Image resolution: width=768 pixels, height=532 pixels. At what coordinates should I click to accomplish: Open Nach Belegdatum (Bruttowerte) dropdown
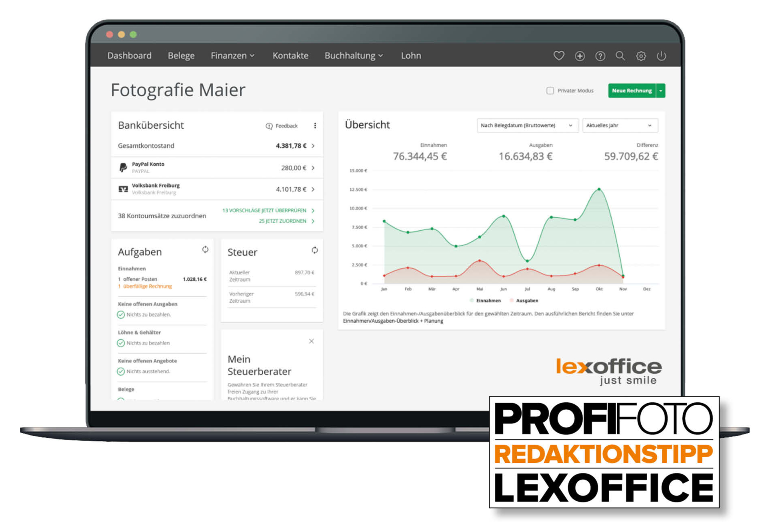point(527,126)
